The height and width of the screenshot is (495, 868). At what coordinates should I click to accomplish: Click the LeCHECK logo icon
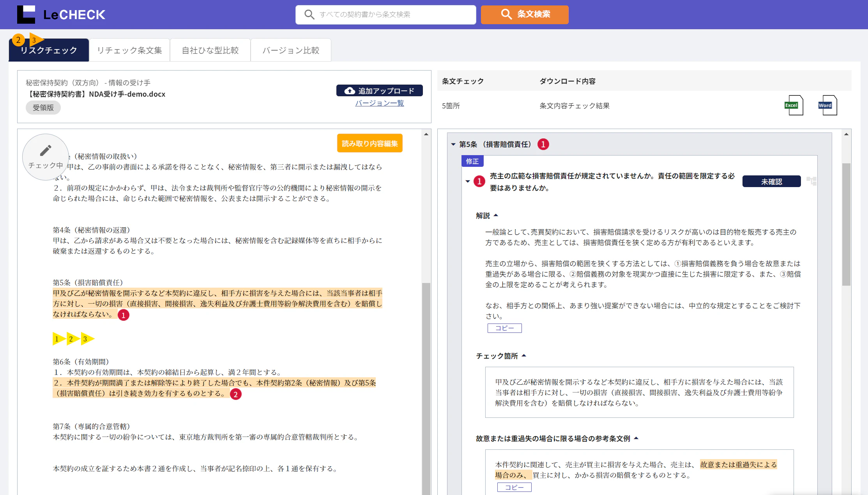coord(26,14)
